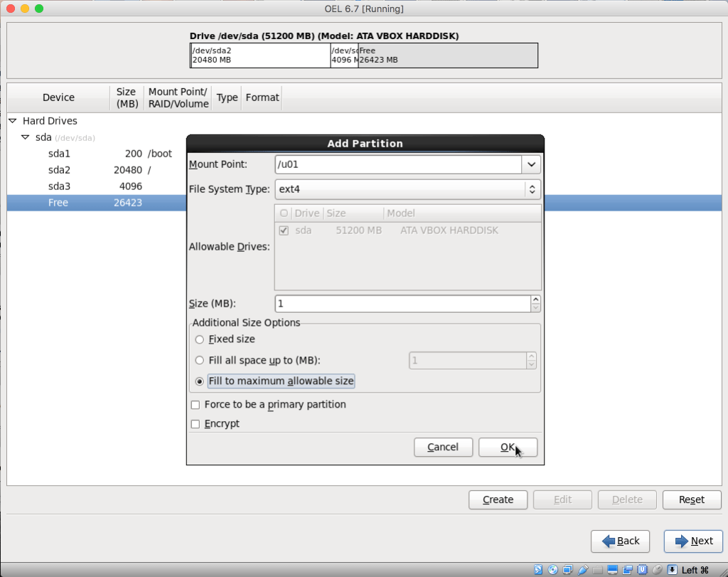Viewport: 728px width, 577px height.
Task: Click the optical disc icon in VirtualBox status bar
Action: pyautogui.click(x=553, y=570)
